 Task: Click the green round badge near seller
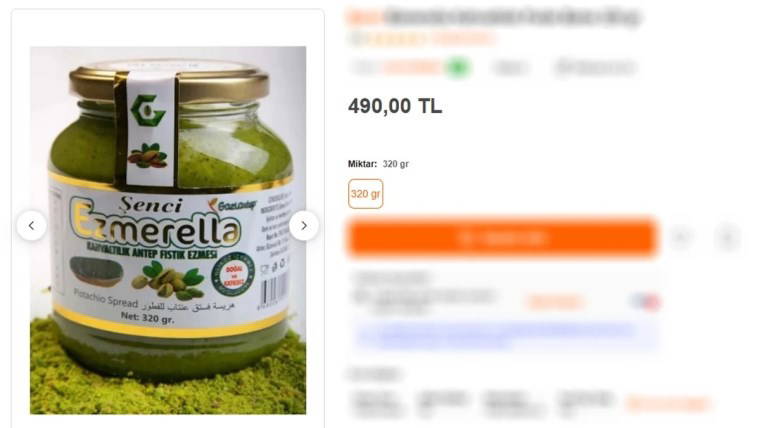pyautogui.click(x=458, y=67)
